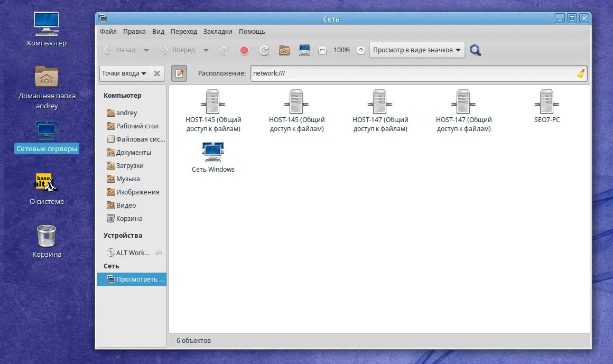Open the Назад history dropdown arrow
Viewport: 613px width, 364px height.
pos(146,50)
